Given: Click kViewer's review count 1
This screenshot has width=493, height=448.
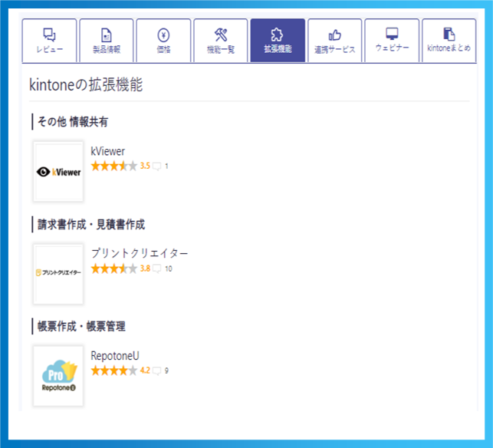Looking at the screenshot, I should pos(166,166).
